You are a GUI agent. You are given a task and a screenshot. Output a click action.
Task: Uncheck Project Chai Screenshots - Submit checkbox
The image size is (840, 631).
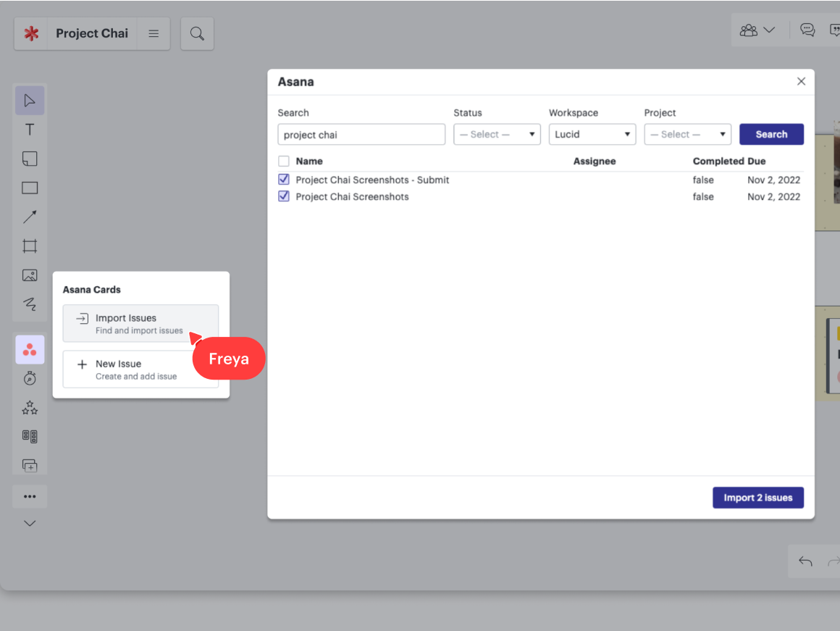[x=284, y=180]
